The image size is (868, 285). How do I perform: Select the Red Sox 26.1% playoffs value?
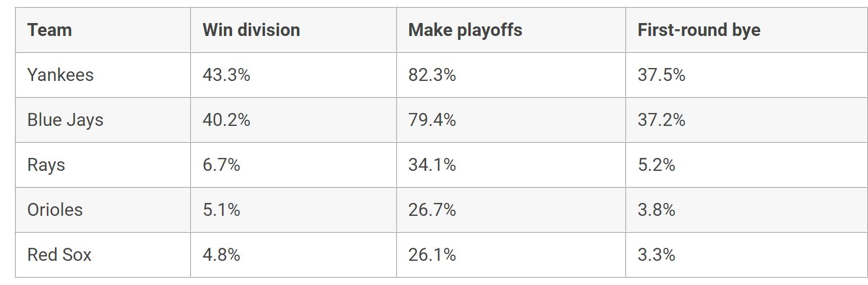point(432,255)
